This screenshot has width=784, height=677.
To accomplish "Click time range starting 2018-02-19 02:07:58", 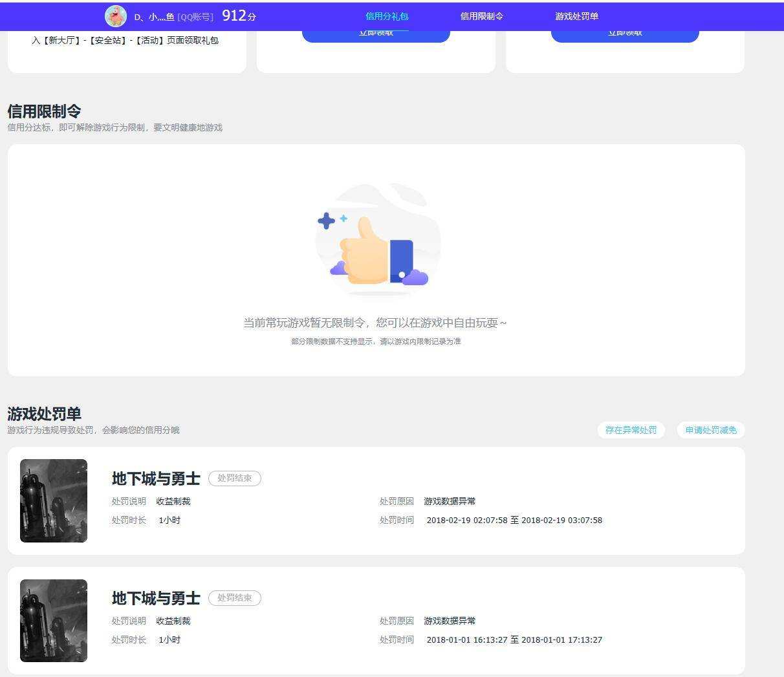I will 514,520.
